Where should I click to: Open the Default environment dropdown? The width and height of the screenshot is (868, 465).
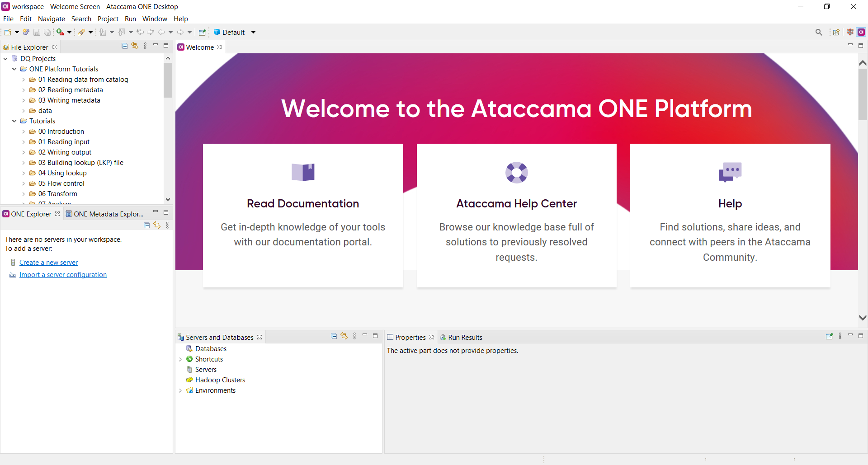pyautogui.click(x=253, y=32)
